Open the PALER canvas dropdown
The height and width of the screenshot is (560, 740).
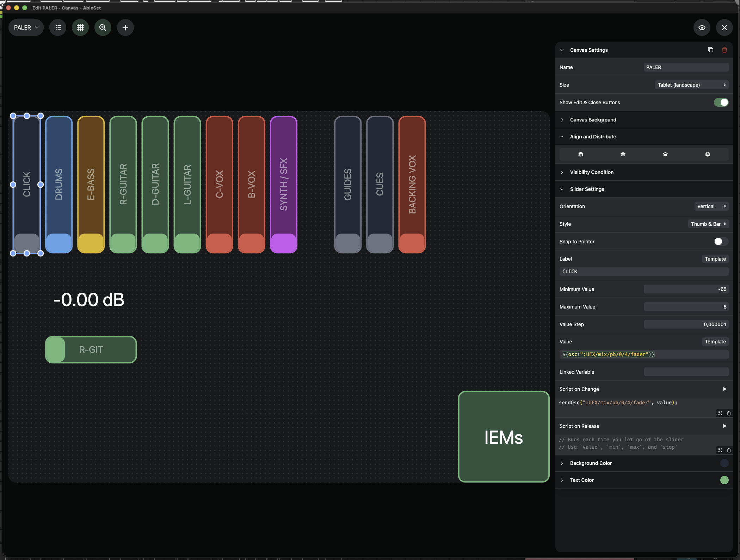(26, 27)
